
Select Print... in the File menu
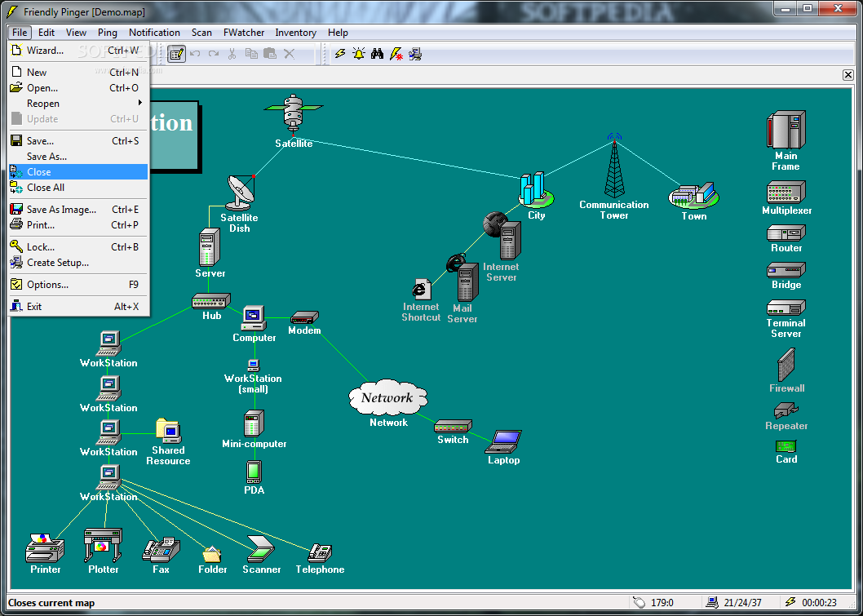78,224
